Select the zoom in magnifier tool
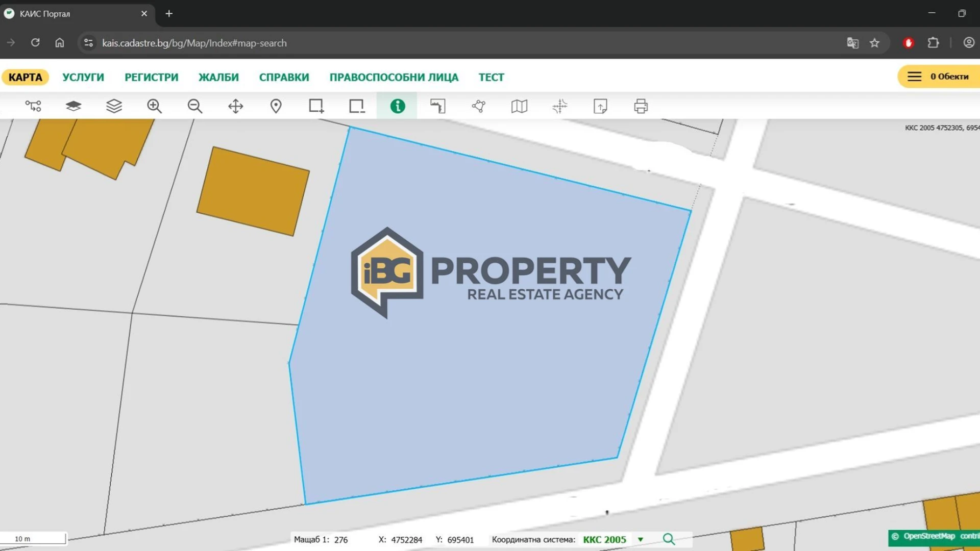Screen dimensions: 980x551 (x=154, y=106)
